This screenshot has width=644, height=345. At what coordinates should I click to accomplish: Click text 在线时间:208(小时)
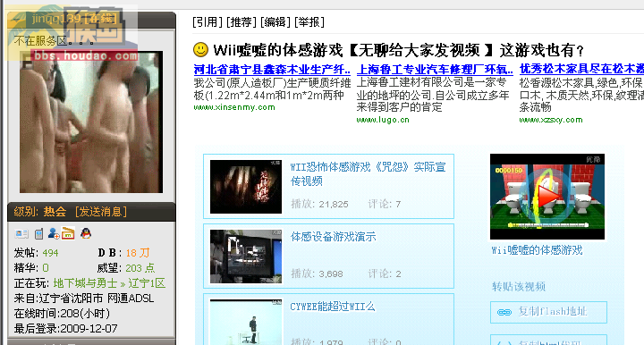click(62, 314)
